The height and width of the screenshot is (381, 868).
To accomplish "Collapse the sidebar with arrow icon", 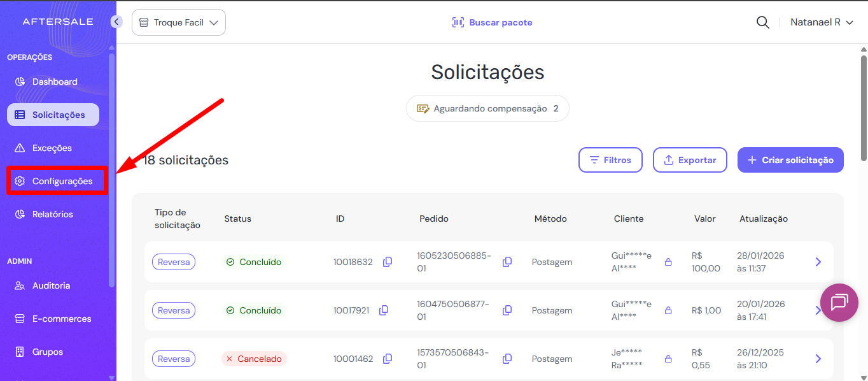I will [116, 22].
